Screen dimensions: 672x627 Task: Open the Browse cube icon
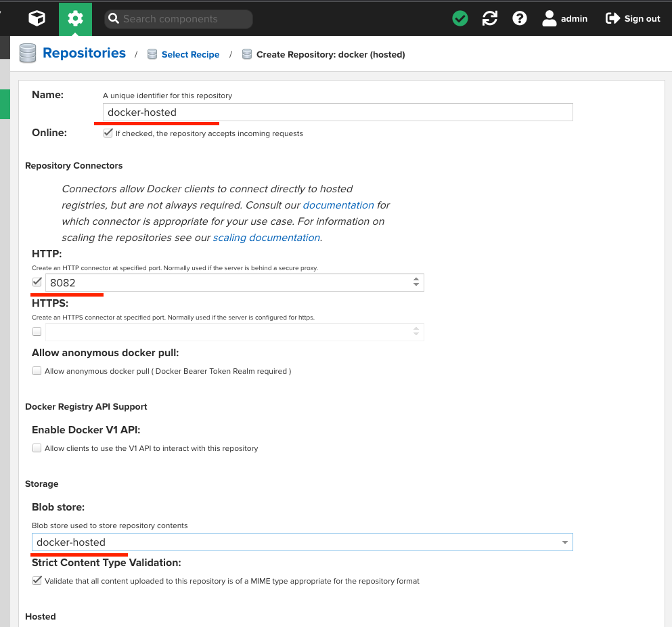(x=37, y=18)
